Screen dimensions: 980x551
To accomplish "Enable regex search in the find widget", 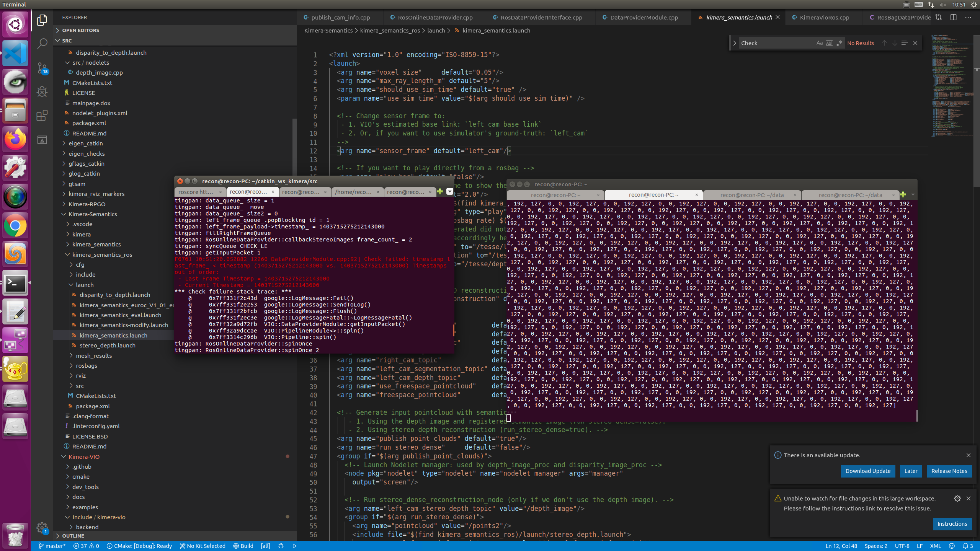I will [839, 43].
